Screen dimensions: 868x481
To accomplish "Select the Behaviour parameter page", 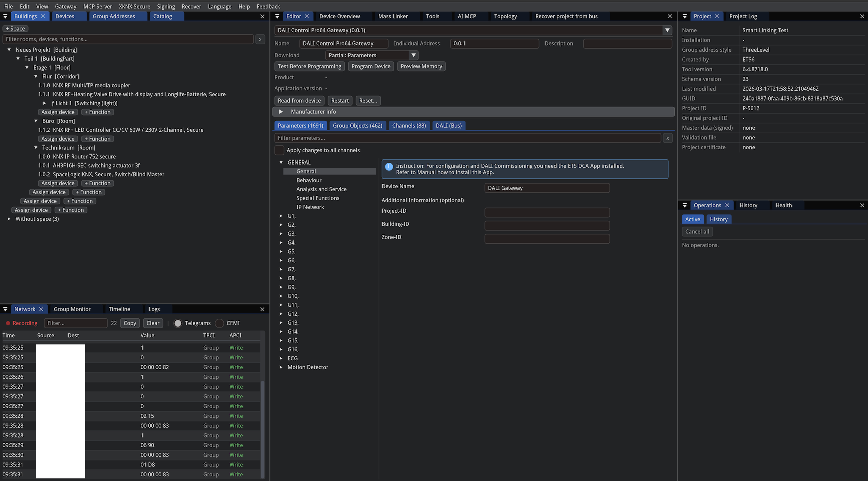I will 309,180.
